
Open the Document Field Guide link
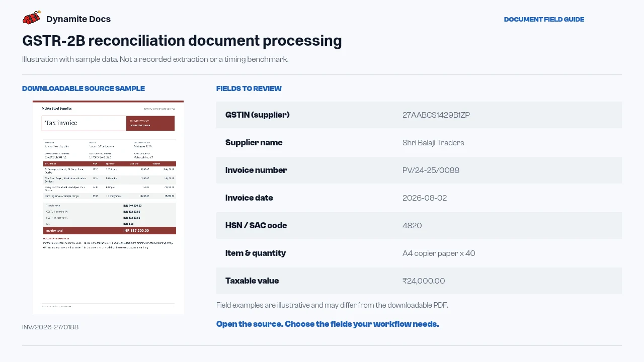click(544, 20)
